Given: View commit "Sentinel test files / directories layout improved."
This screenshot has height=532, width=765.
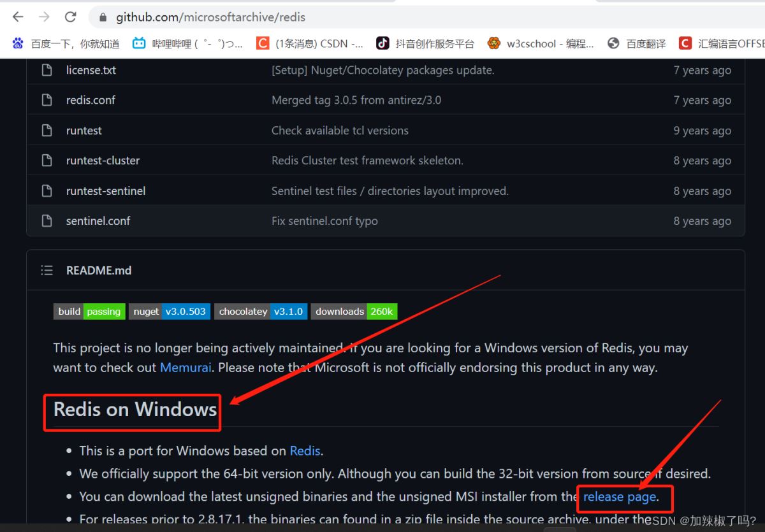Looking at the screenshot, I should coord(390,191).
